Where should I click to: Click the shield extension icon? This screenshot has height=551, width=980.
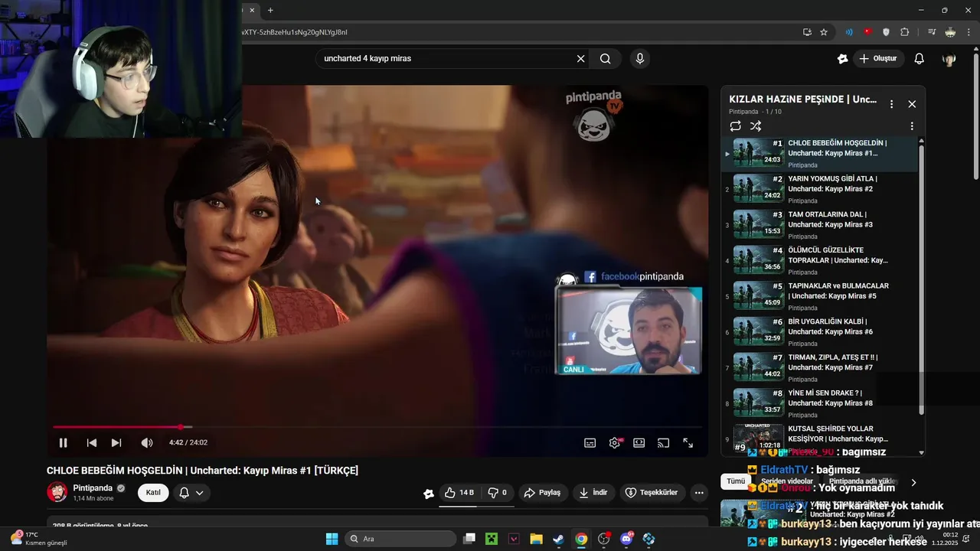887,32
